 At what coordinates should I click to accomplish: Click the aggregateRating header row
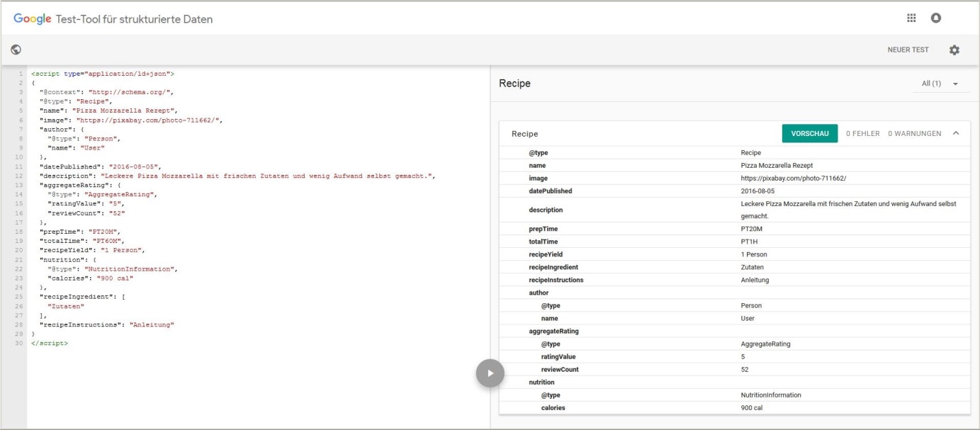(735, 331)
